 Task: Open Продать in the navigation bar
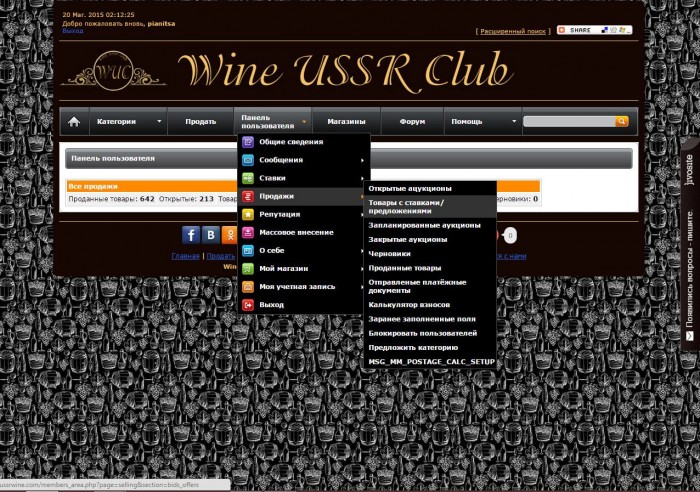[x=200, y=121]
